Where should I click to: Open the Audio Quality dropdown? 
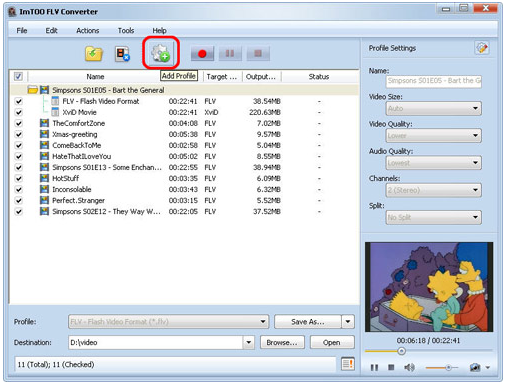click(434, 163)
